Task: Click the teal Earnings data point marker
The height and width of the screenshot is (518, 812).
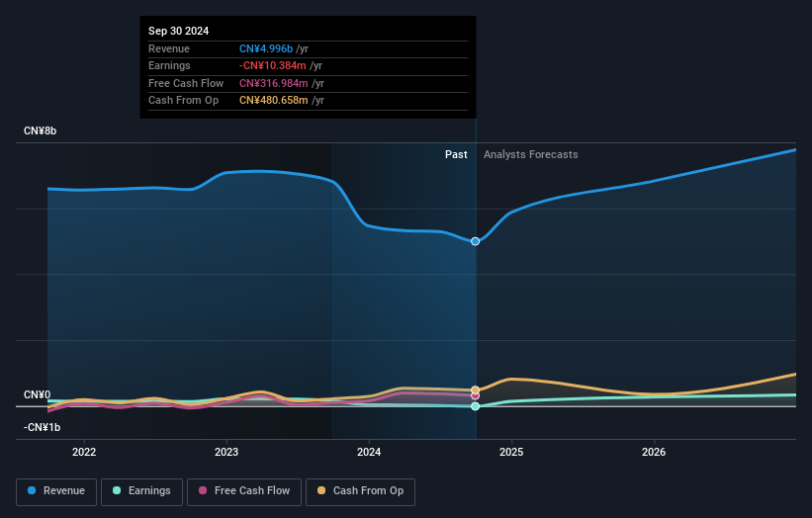Action: (x=475, y=406)
